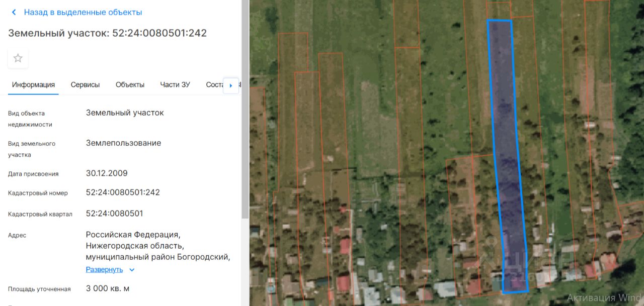
Task: Go back via 'Назад в выделенные объекты' link
Action: [83, 12]
